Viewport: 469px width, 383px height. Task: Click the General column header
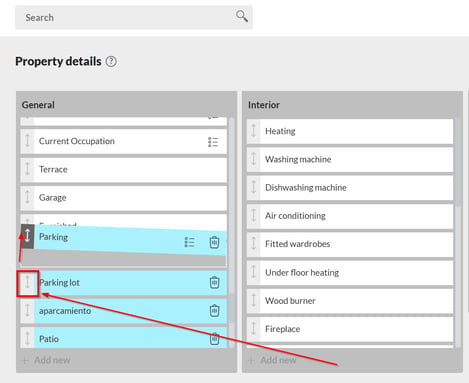point(38,105)
